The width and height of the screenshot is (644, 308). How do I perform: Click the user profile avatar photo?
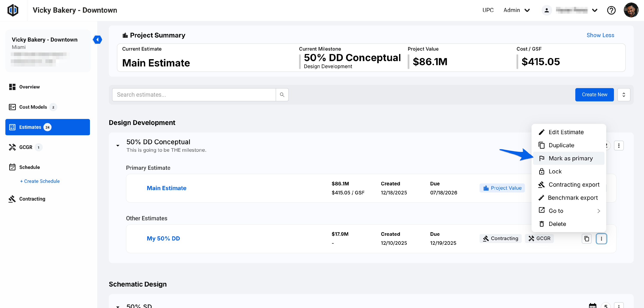(x=631, y=10)
